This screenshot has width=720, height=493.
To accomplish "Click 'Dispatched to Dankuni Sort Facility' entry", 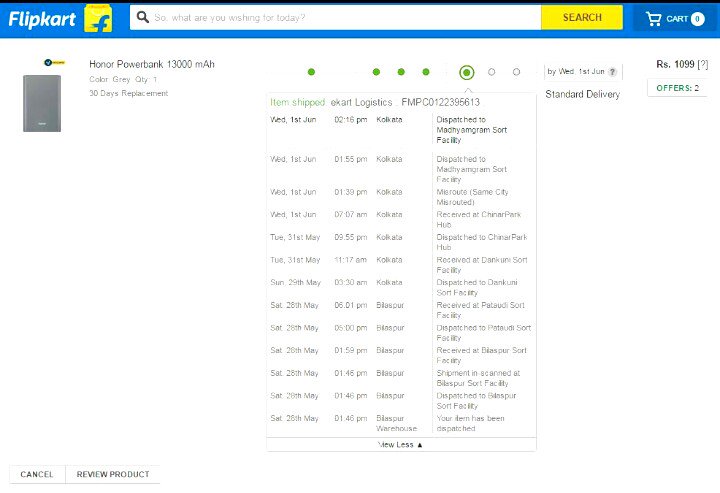I will (477, 287).
